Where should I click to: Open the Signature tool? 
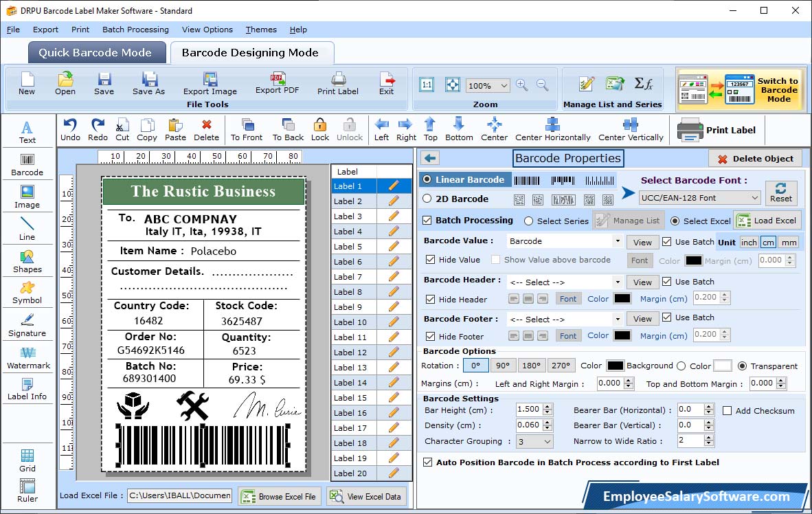click(27, 326)
